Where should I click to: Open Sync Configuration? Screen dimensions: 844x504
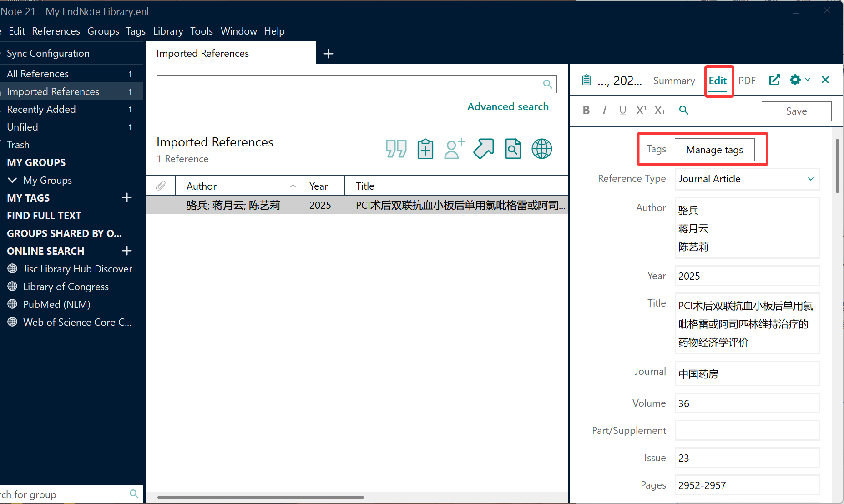tap(48, 53)
